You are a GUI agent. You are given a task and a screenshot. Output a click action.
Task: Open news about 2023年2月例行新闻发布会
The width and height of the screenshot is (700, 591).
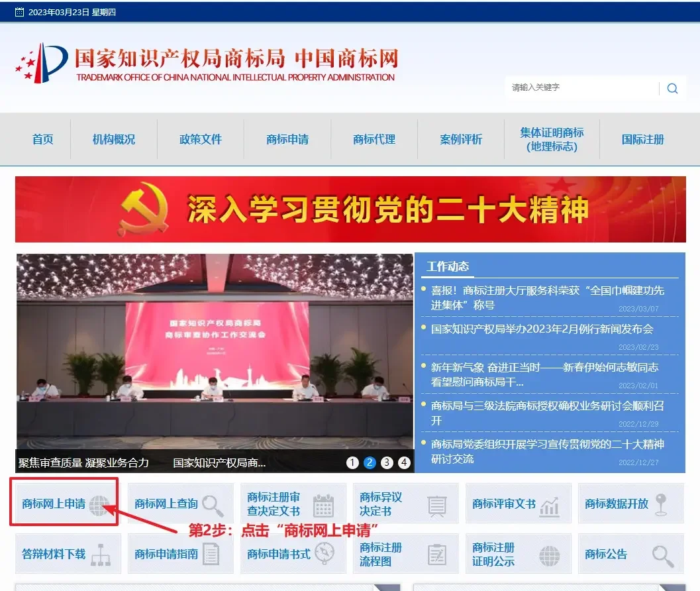pyautogui.click(x=542, y=329)
